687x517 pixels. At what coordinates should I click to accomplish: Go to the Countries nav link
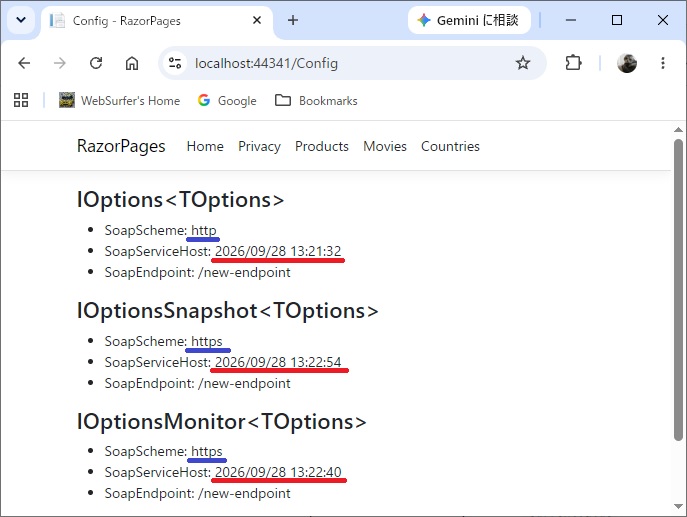click(x=450, y=146)
